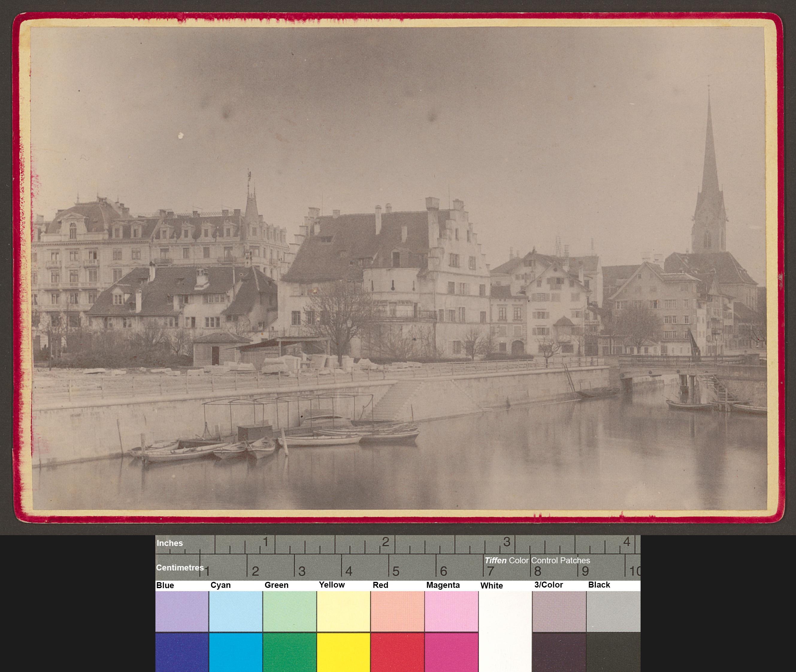Image resolution: width=796 pixels, height=672 pixels.
Task: Click the saturated Magenta color patch
Action: pos(452,652)
